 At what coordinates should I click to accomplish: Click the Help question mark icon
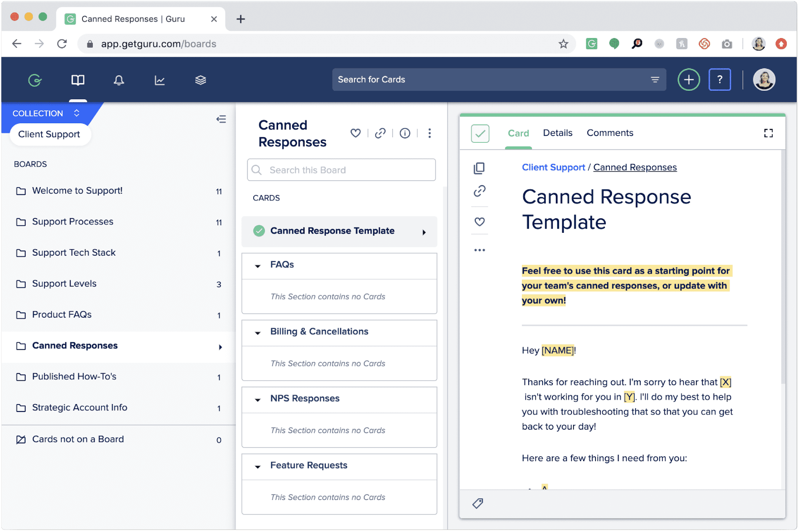(x=720, y=80)
